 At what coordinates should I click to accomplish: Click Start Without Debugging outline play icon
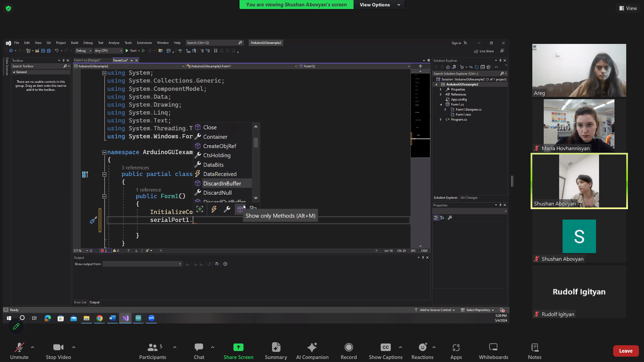[143, 51]
